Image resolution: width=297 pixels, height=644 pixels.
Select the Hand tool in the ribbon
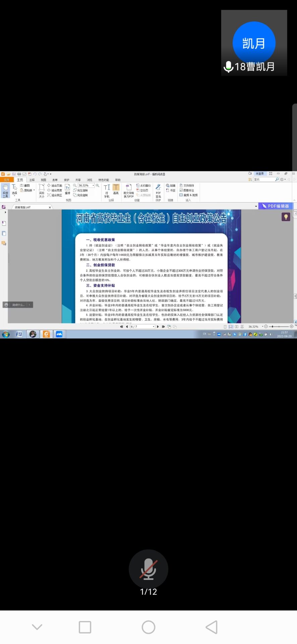pyautogui.click(x=5, y=190)
